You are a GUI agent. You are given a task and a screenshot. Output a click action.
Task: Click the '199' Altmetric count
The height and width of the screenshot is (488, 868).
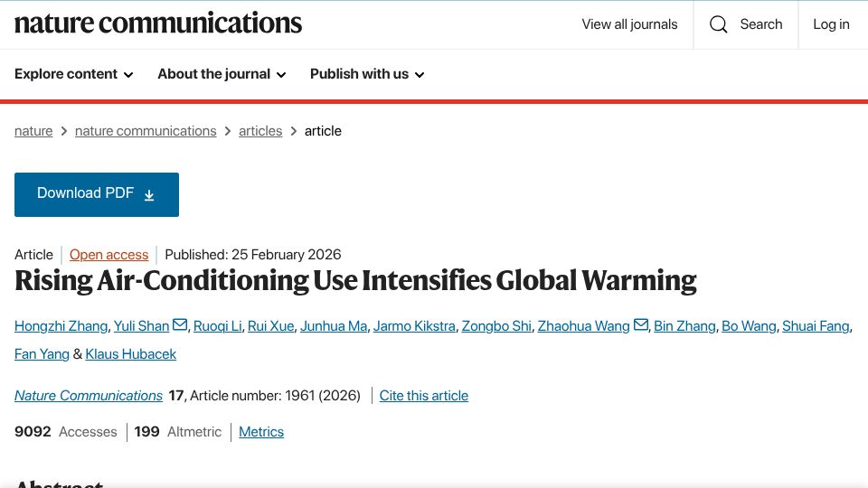[x=146, y=432]
